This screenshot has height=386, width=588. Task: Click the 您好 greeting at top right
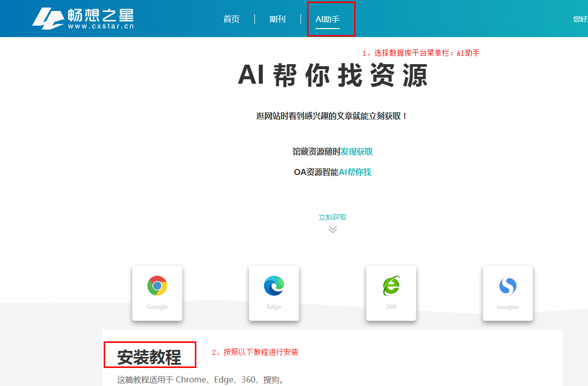[x=580, y=19]
